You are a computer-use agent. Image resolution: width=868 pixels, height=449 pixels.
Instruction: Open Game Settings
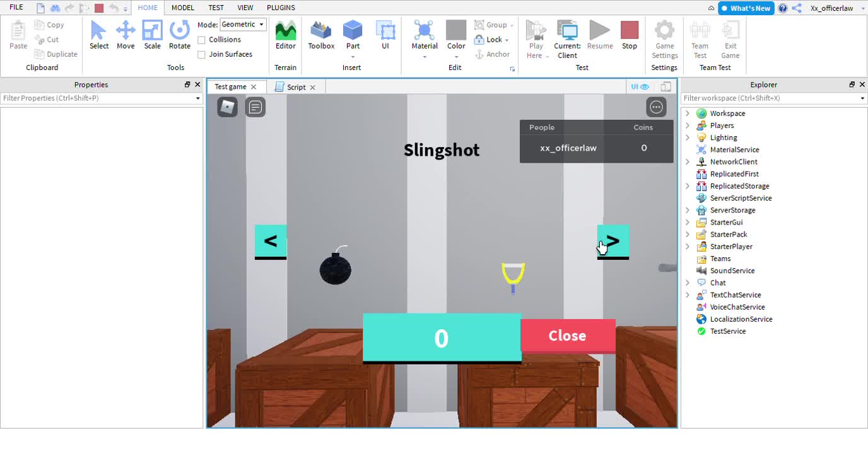point(664,38)
